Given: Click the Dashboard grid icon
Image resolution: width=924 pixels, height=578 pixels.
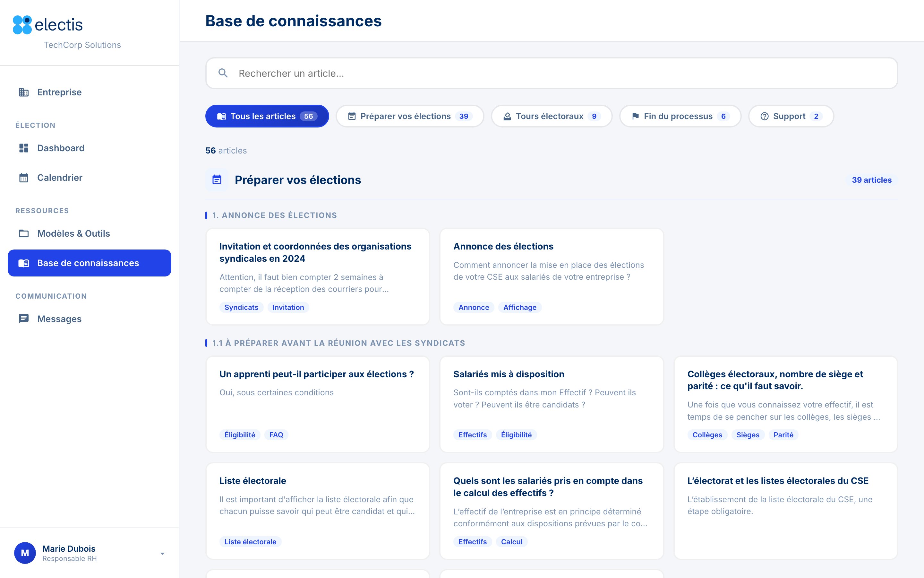Looking at the screenshot, I should [x=24, y=148].
